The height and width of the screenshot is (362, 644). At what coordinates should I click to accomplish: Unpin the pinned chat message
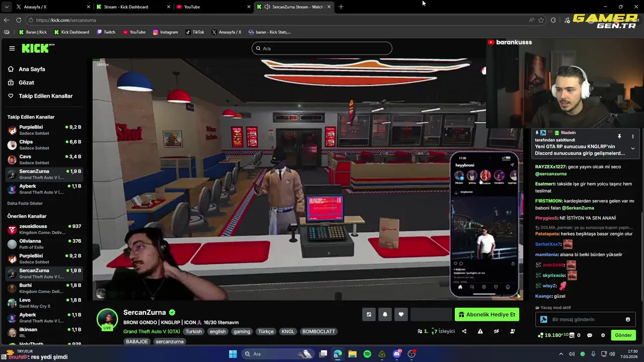click(619, 136)
